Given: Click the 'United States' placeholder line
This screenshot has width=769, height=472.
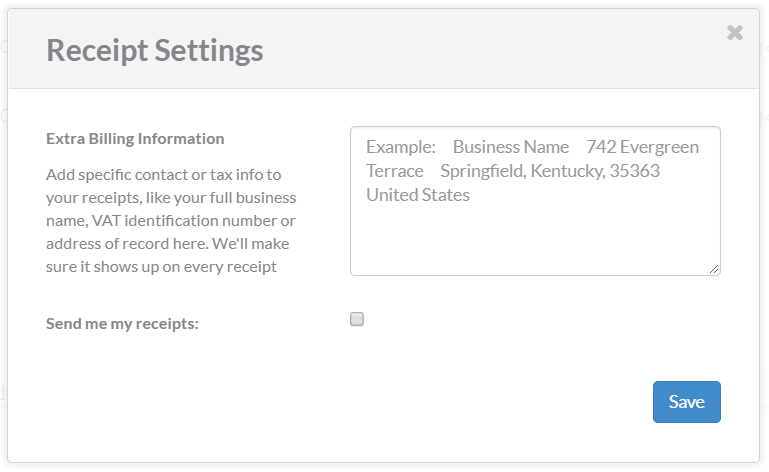Looking at the screenshot, I should (418, 195).
